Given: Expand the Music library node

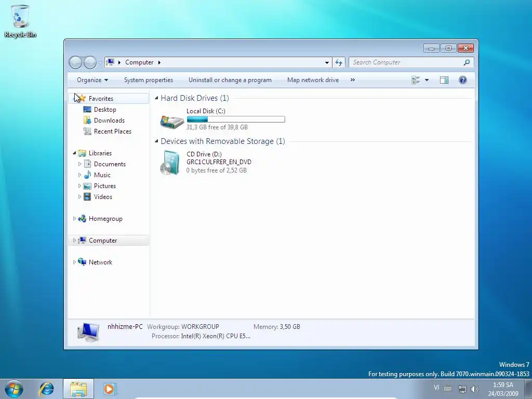Looking at the screenshot, I should tap(79, 175).
